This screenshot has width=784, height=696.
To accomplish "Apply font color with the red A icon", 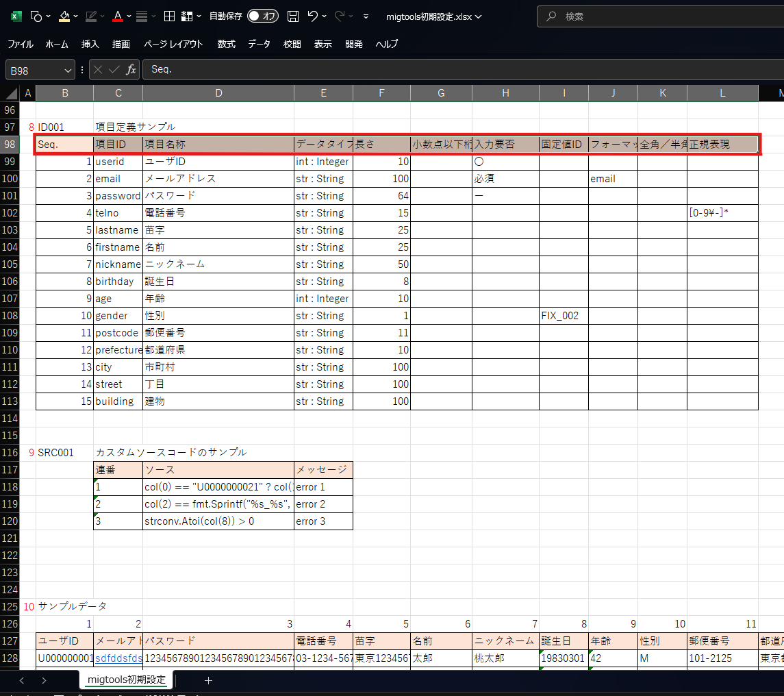I will click(116, 16).
